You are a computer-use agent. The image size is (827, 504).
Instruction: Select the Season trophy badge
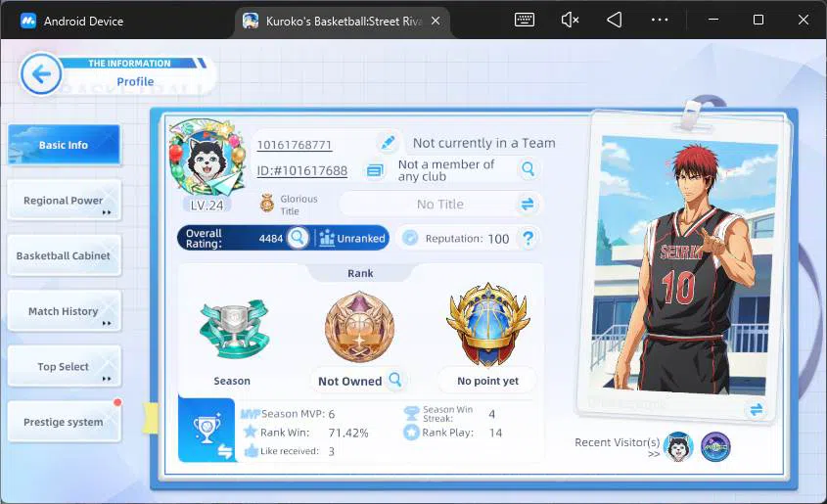coord(234,330)
